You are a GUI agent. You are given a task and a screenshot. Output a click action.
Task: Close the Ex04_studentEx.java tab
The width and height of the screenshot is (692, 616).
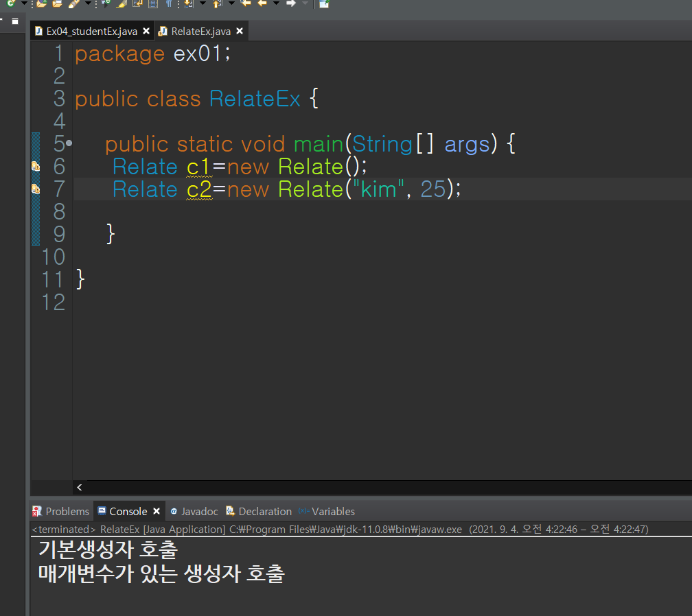point(146,31)
